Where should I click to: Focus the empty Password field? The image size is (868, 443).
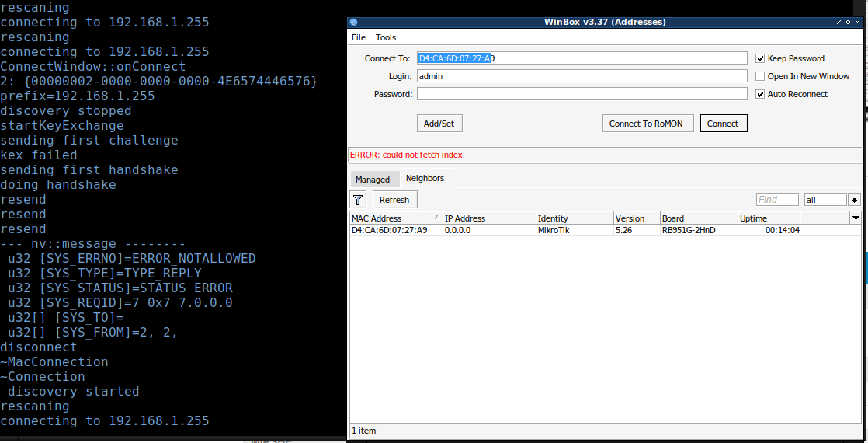582,94
